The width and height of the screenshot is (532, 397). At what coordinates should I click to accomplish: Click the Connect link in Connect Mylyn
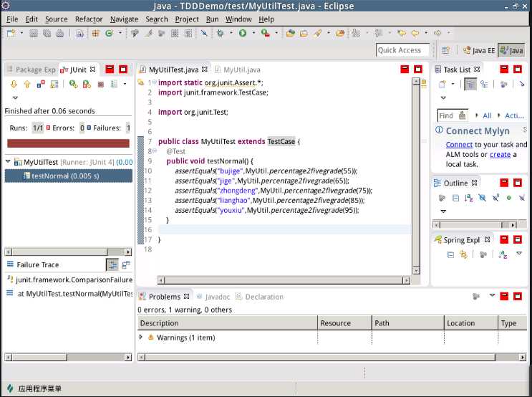(x=459, y=145)
